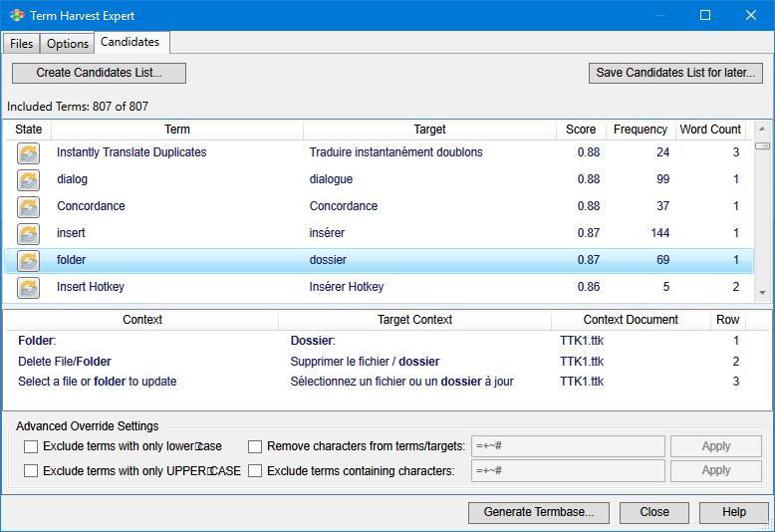The image size is (775, 532).
Task: Click target context 'Supprimer le fichier / dossier'
Action: tap(365, 362)
